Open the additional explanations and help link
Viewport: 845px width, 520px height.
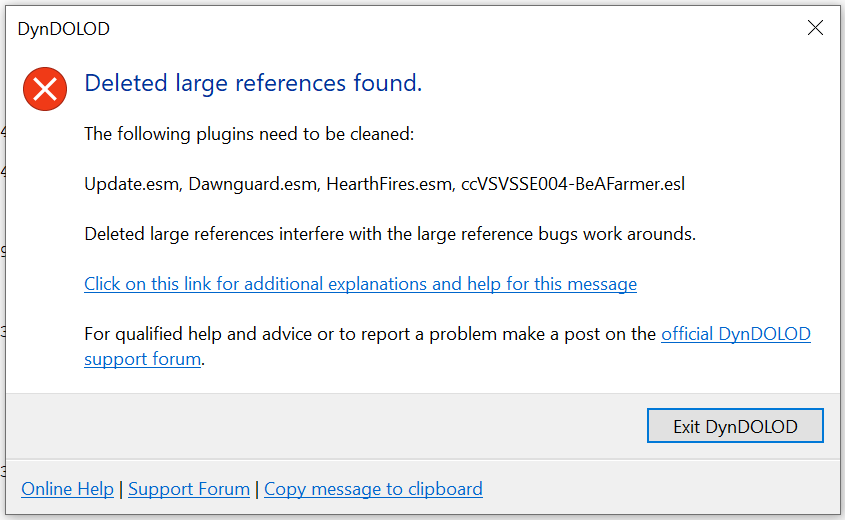coord(360,284)
